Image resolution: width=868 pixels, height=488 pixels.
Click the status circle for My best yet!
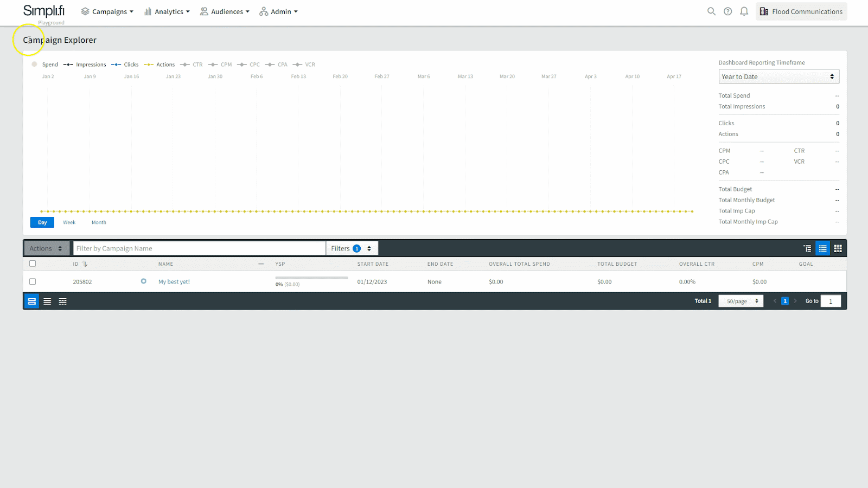pyautogui.click(x=144, y=281)
